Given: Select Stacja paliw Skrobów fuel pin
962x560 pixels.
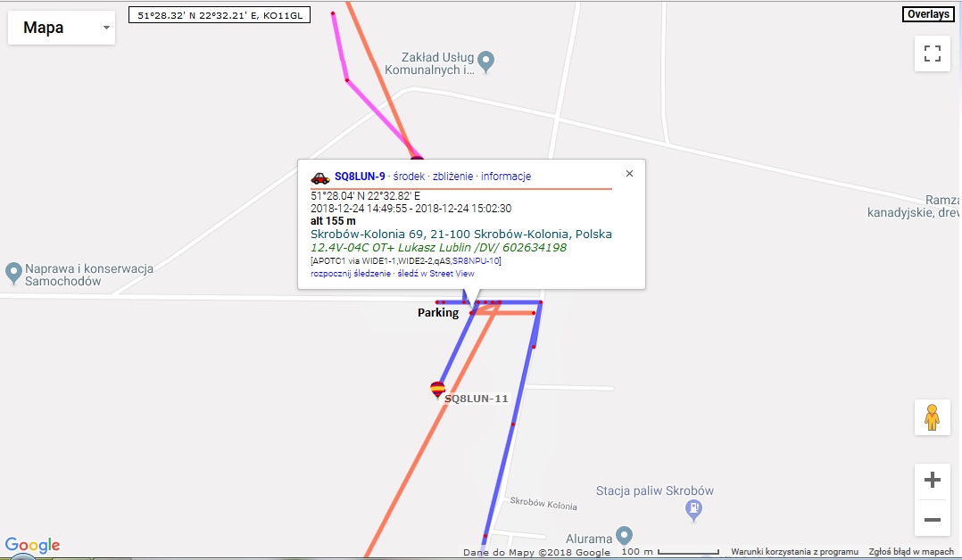Looking at the screenshot, I should (x=693, y=510).
